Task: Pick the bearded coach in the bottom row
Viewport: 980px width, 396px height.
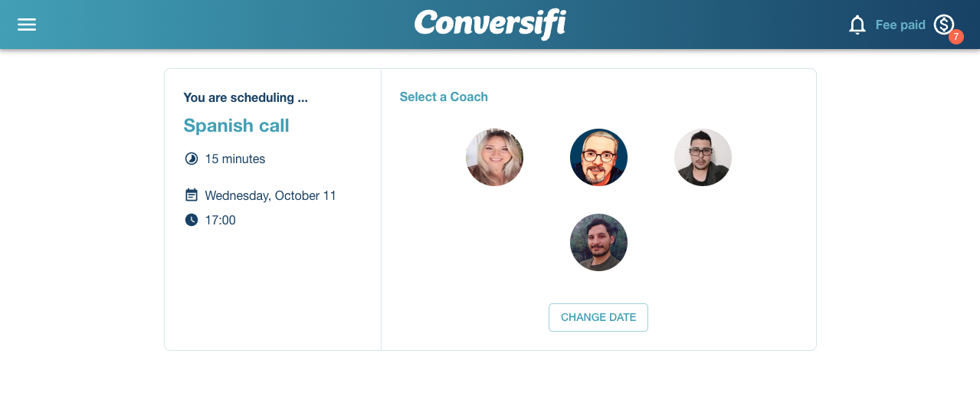Action: [x=598, y=242]
